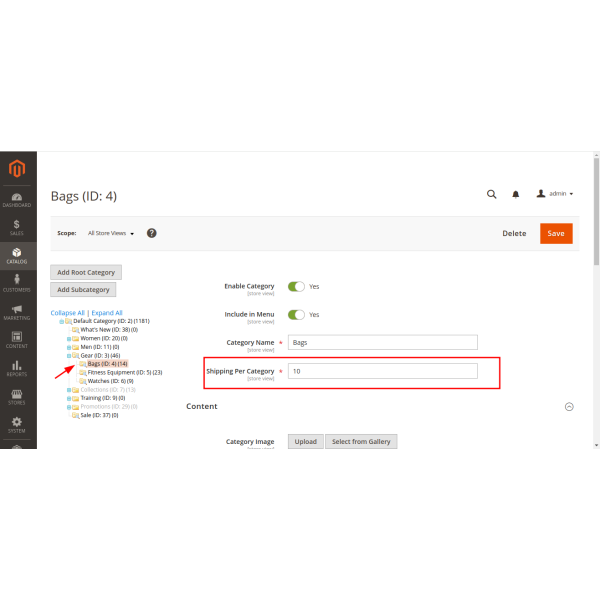Click the Add Root Category button

tap(86, 272)
